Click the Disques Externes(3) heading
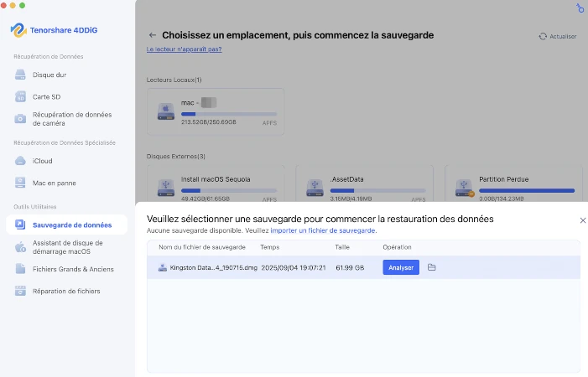The height and width of the screenshot is (377, 588). (176, 156)
